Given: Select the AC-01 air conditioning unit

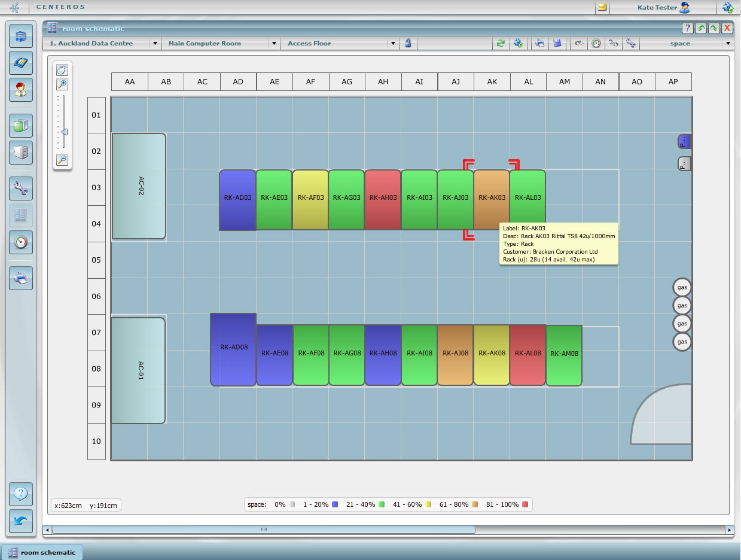Looking at the screenshot, I should (139, 370).
